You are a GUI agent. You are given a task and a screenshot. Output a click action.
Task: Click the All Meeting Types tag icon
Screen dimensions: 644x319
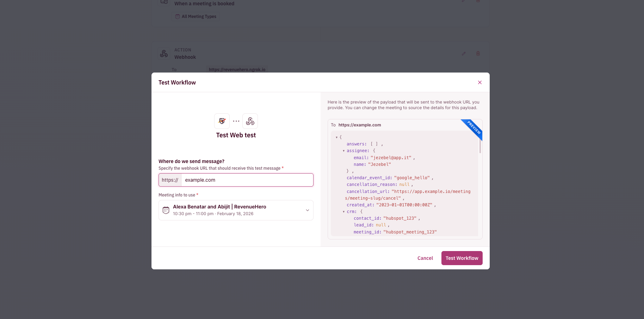(x=178, y=17)
